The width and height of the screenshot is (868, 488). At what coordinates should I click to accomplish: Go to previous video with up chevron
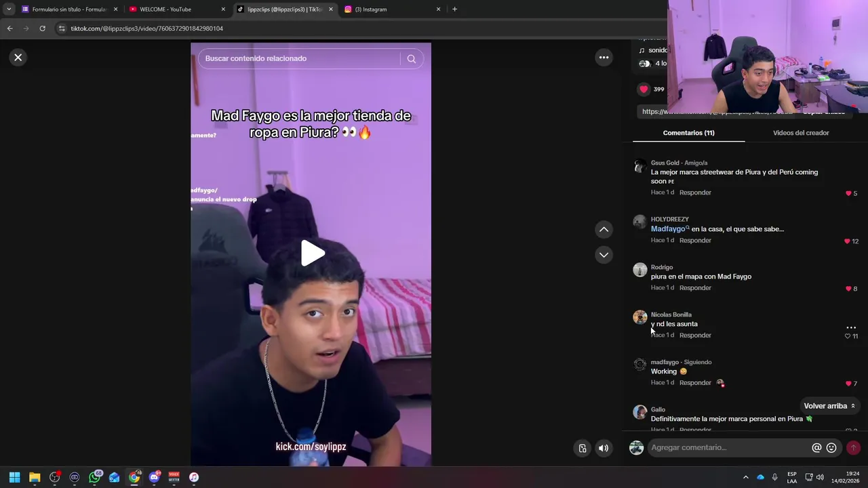(604, 230)
